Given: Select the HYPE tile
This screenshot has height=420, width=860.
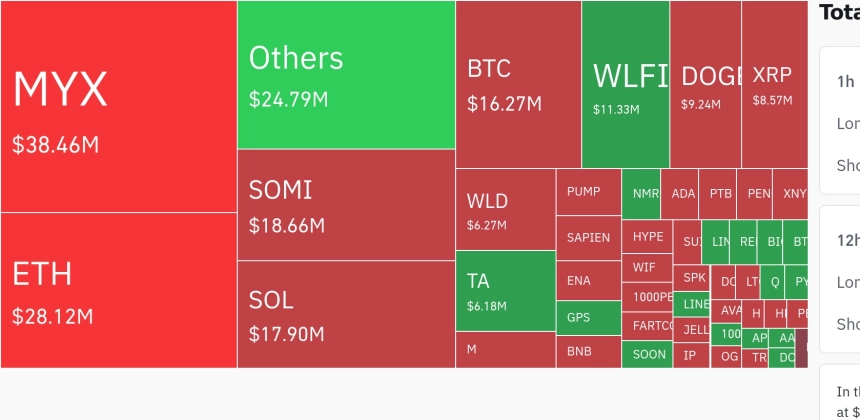Looking at the screenshot, I should [647, 237].
